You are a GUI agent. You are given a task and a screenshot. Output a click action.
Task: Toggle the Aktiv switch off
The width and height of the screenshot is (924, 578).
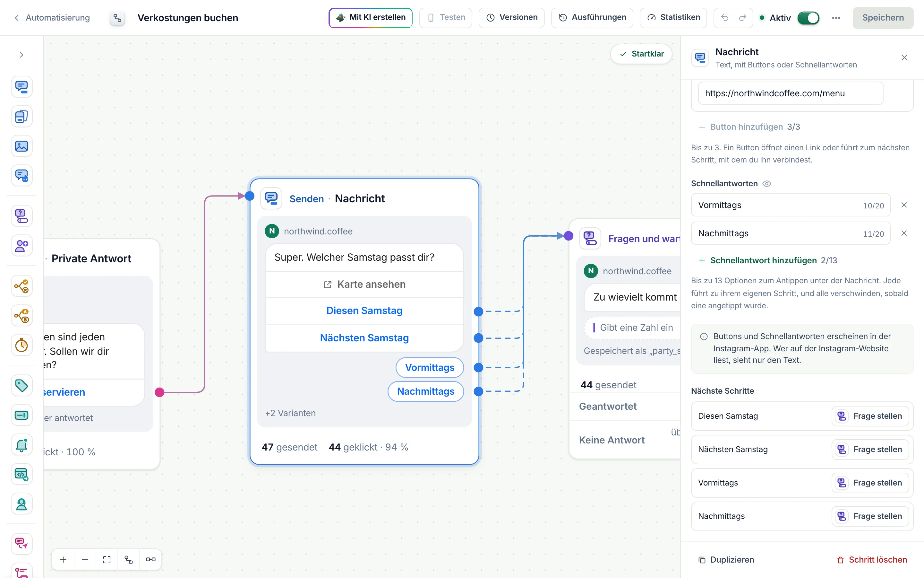tap(808, 18)
